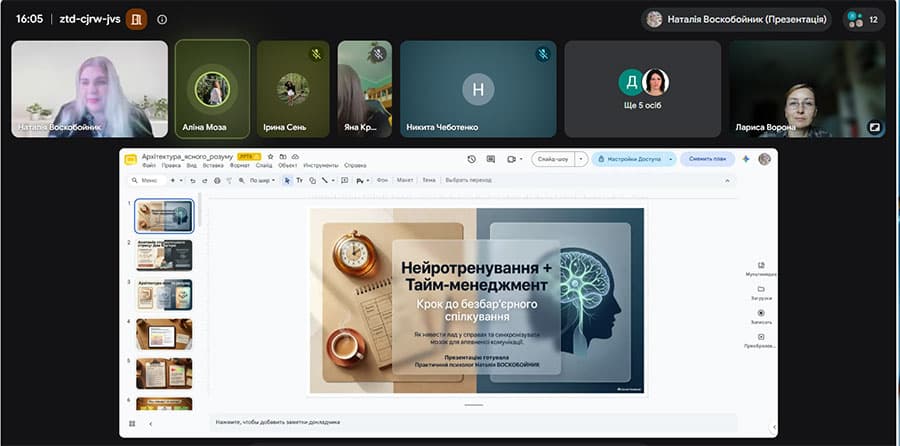Open version history clock icon
This screenshot has height=446, width=900.
pyautogui.click(x=472, y=159)
